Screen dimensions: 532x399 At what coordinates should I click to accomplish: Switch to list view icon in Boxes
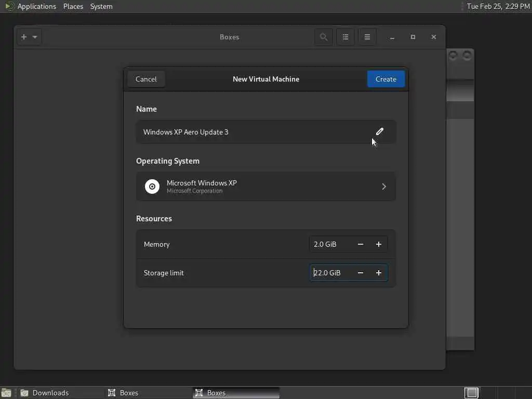pos(345,37)
